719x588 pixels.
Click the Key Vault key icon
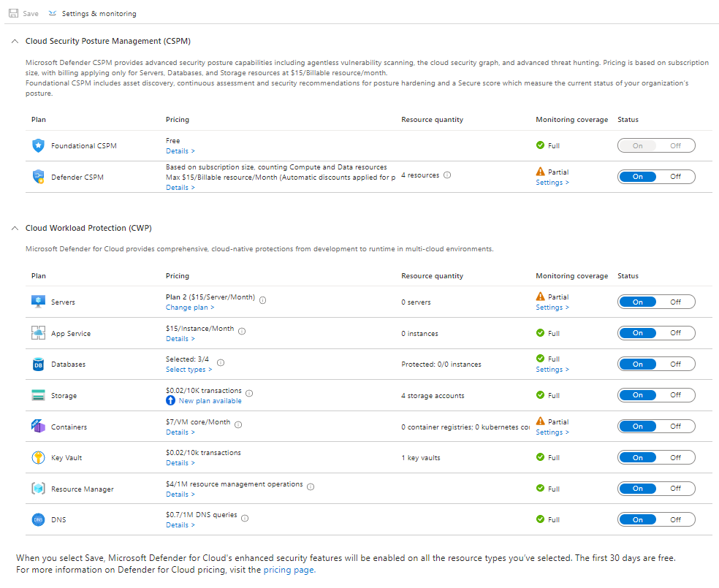pos(38,458)
